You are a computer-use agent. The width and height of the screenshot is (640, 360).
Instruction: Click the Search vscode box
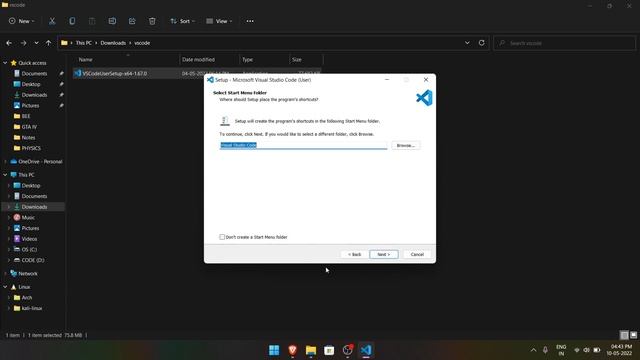565,43
